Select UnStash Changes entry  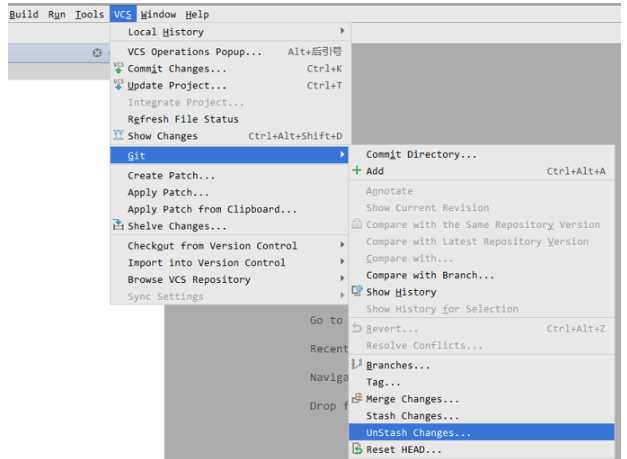pyautogui.click(x=482, y=433)
